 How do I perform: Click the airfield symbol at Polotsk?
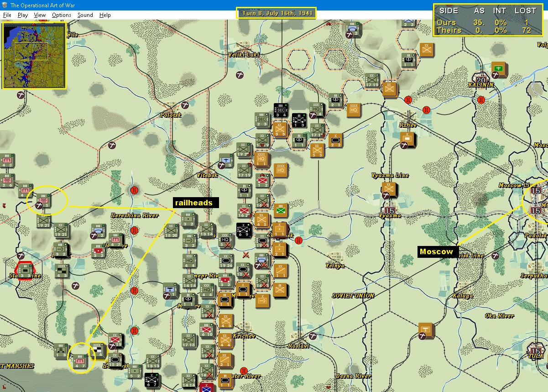pos(185,105)
